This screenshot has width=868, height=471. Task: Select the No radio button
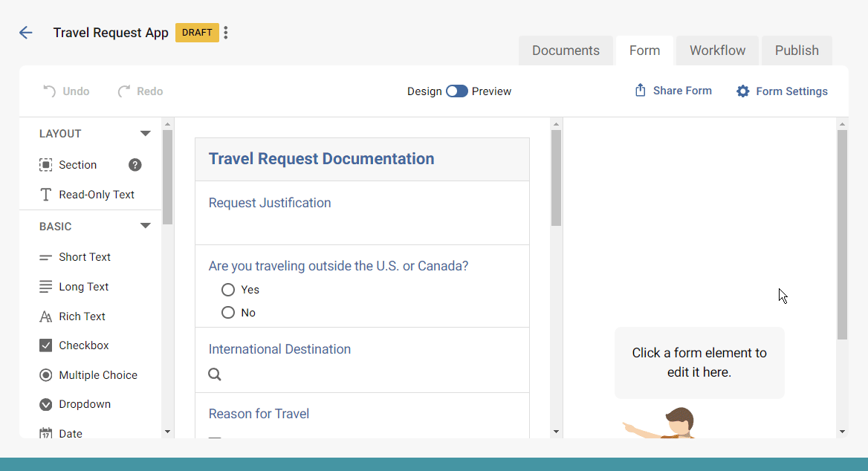(x=227, y=312)
